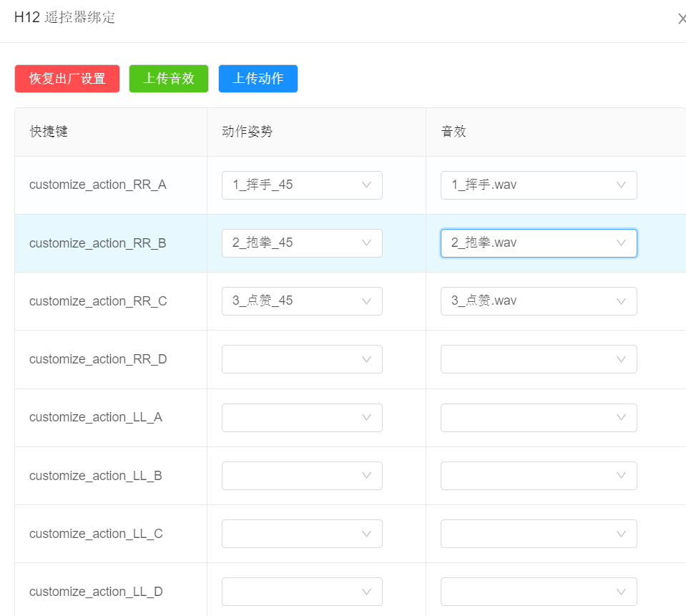Click the green 上传音效 button
Image resolution: width=686 pixels, height=616 pixels.
(x=168, y=79)
